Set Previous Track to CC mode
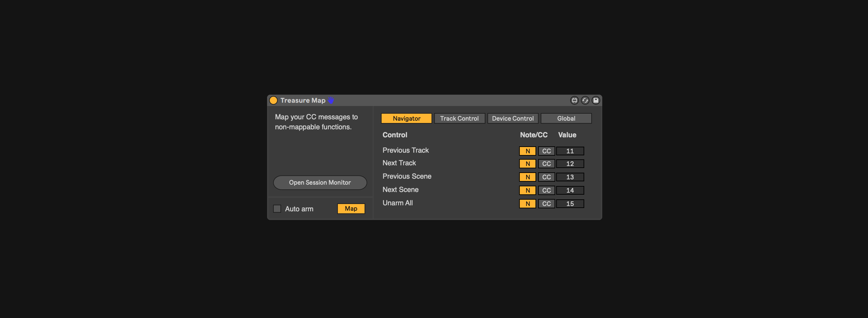 546,151
